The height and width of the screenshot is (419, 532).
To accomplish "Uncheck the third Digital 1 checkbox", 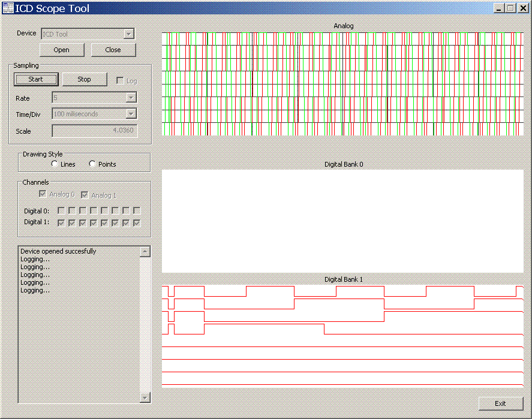I will point(83,223).
